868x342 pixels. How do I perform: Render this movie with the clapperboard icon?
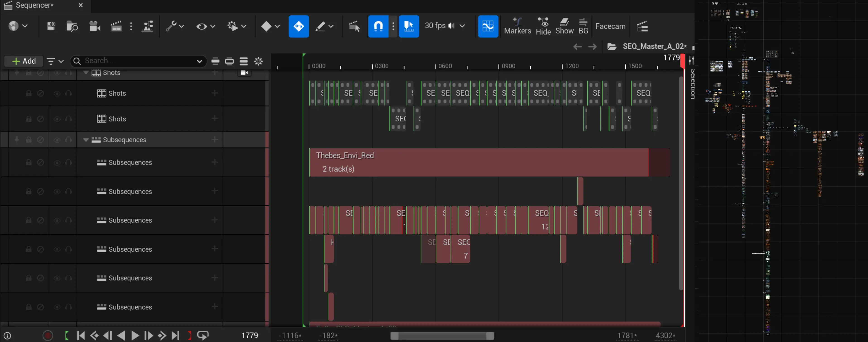[x=116, y=26]
